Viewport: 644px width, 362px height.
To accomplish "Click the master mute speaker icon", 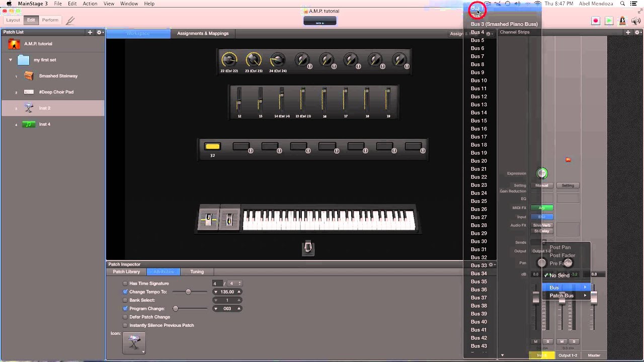I will [636, 21].
